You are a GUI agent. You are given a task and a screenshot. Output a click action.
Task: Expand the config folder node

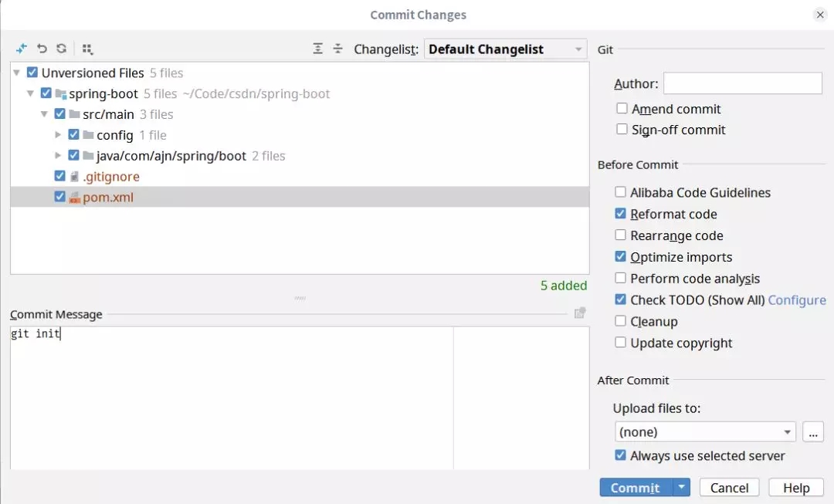tap(58, 135)
